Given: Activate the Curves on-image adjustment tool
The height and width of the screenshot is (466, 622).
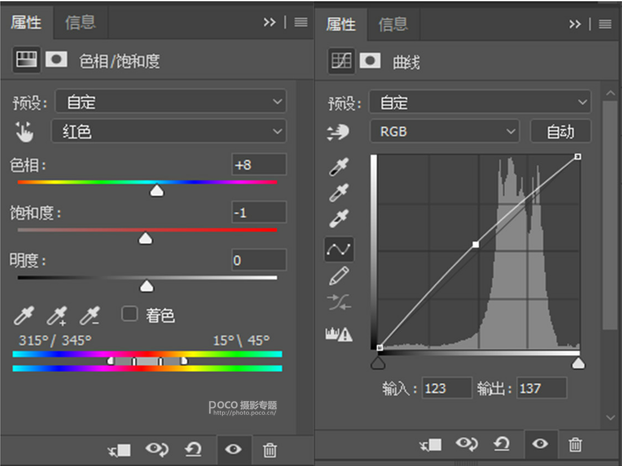Looking at the screenshot, I should coord(338,132).
